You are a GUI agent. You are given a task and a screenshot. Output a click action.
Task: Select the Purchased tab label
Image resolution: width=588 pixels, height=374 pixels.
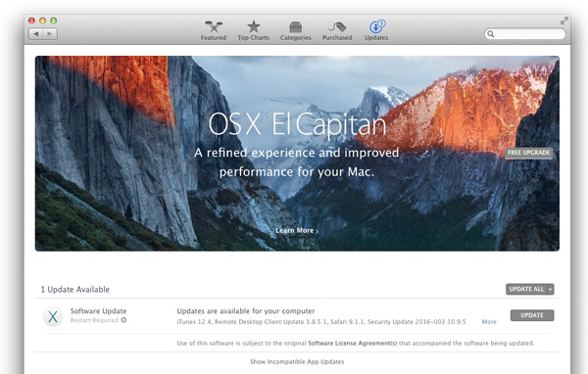[x=337, y=38]
